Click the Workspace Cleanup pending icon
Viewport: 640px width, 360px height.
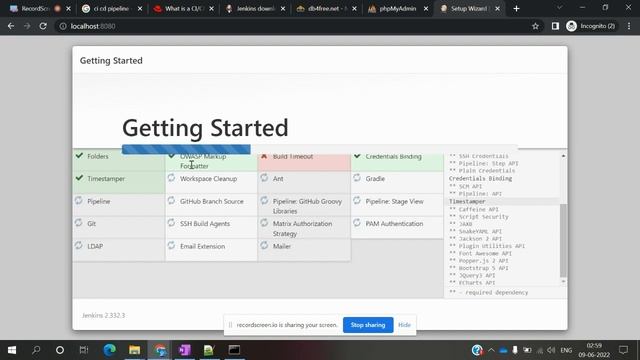tap(171, 178)
